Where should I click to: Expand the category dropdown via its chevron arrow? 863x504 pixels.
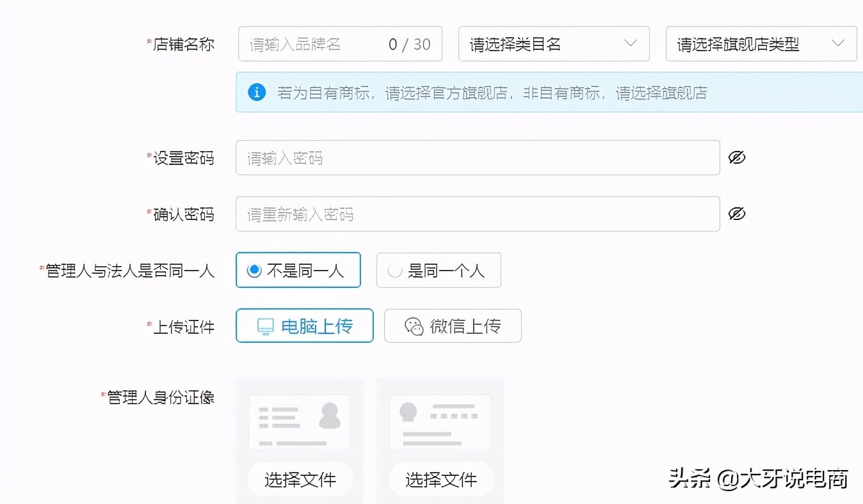(629, 43)
